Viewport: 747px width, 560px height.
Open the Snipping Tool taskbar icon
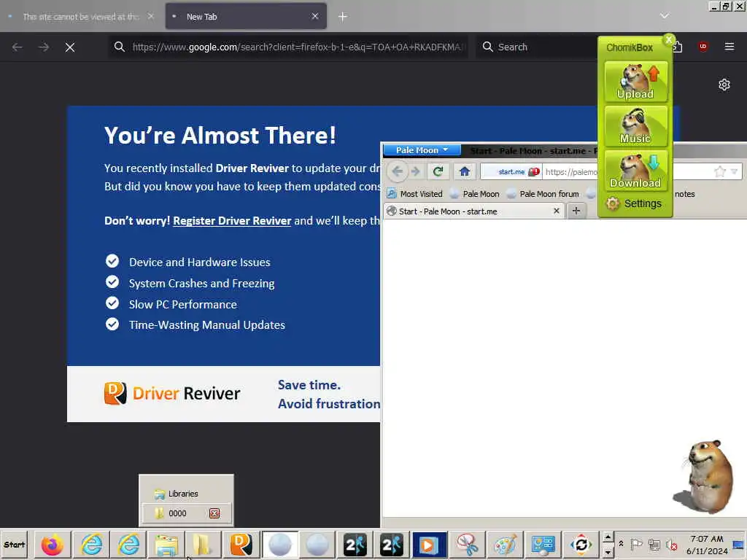click(x=468, y=545)
